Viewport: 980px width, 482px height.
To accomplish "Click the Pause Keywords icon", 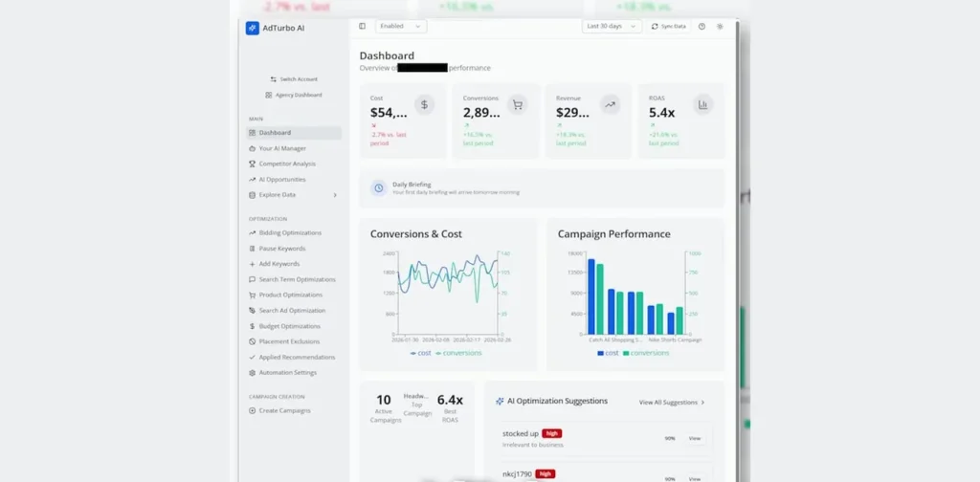I will pos(252,249).
